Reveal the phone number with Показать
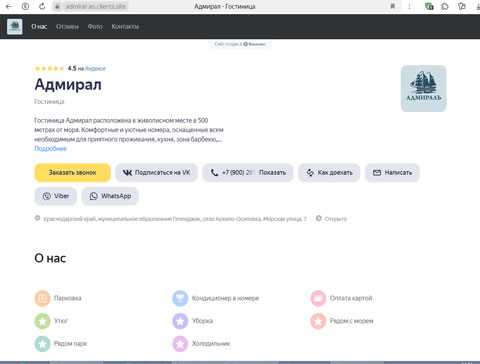Image resolution: width=480 pixels, height=364 pixels. pos(272,173)
